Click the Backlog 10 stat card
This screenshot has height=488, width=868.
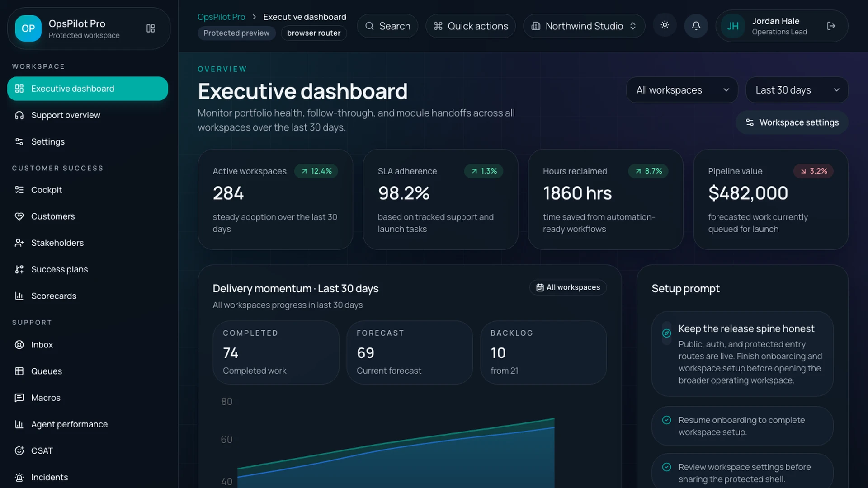click(543, 352)
